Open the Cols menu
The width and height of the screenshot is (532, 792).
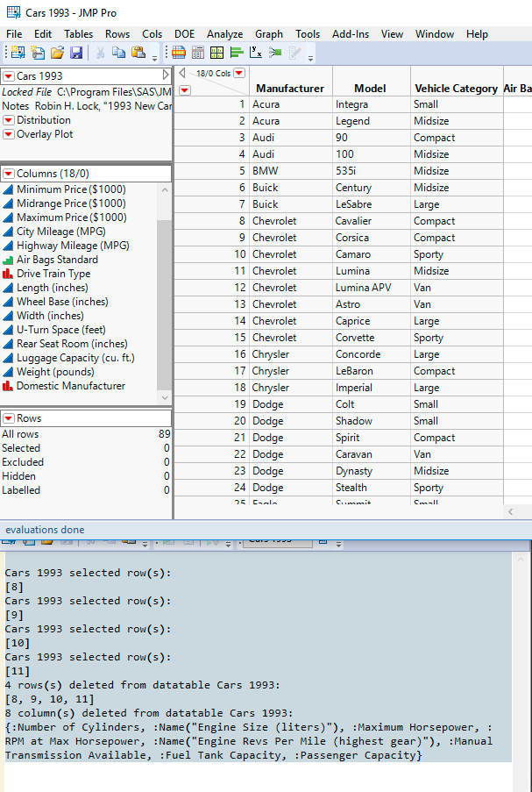[152, 34]
